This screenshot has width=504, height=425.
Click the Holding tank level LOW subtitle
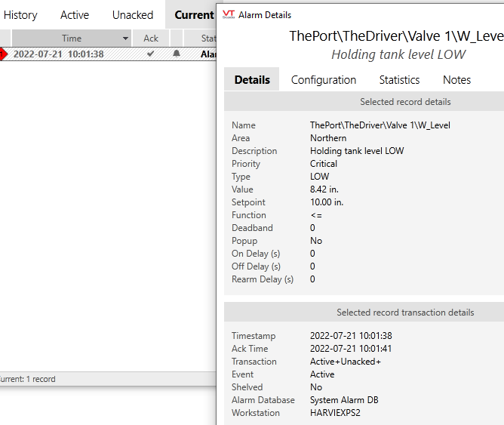398,54
